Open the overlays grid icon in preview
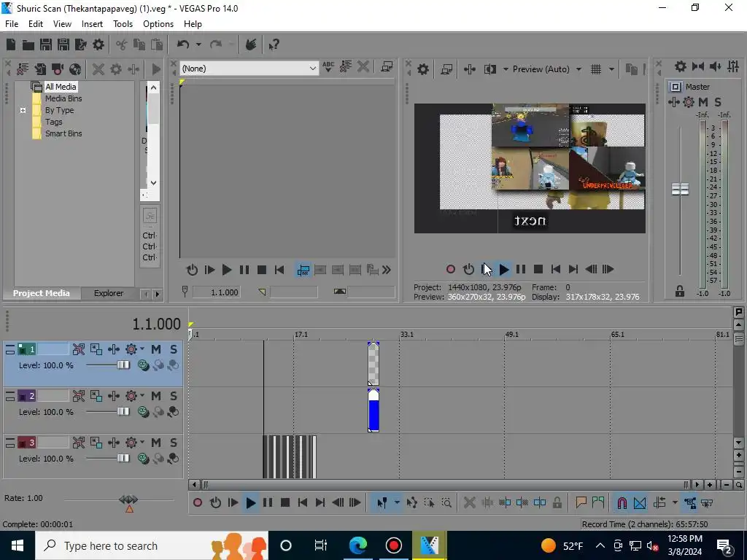The width and height of the screenshot is (747, 560). (x=596, y=69)
